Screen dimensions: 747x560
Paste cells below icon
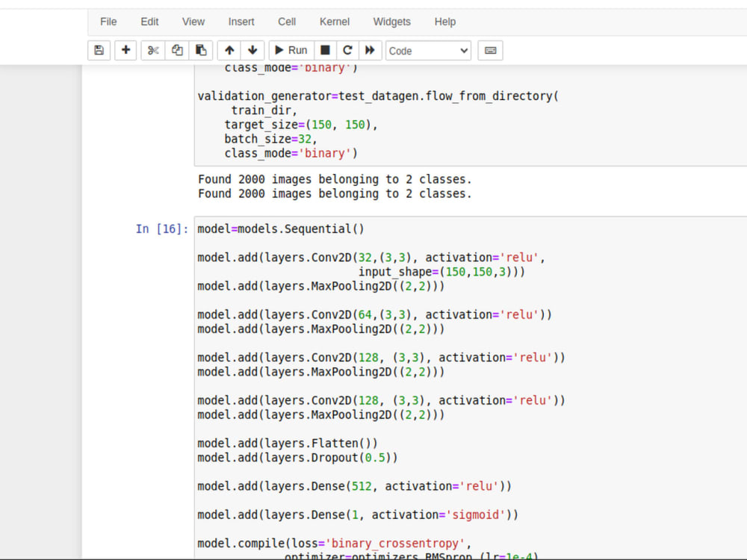point(200,51)
